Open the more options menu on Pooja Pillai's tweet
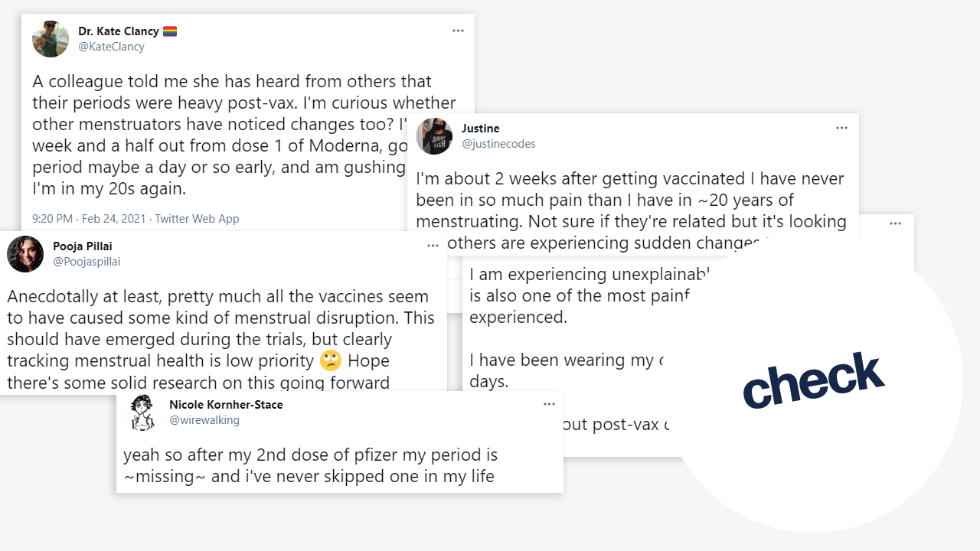Image resolution: width=980 pixels, height=551 pixels. [433, 246]
